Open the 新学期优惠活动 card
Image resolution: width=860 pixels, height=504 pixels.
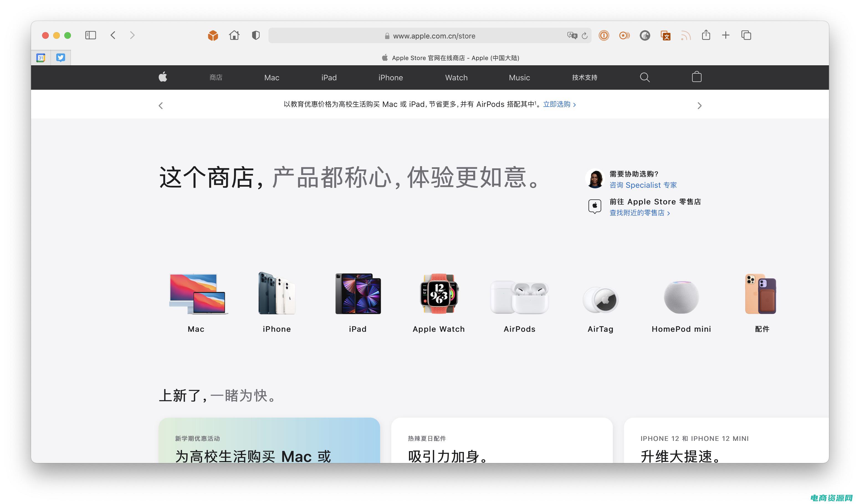269,440
